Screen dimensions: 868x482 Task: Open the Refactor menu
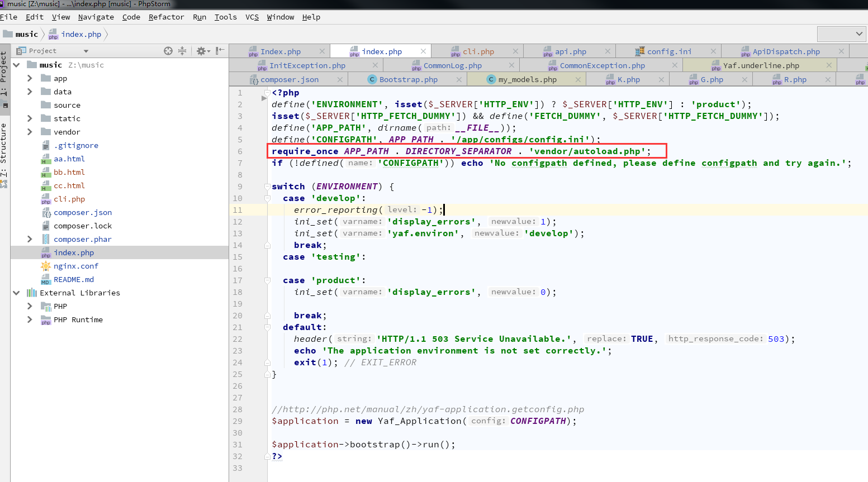[166, 17]
